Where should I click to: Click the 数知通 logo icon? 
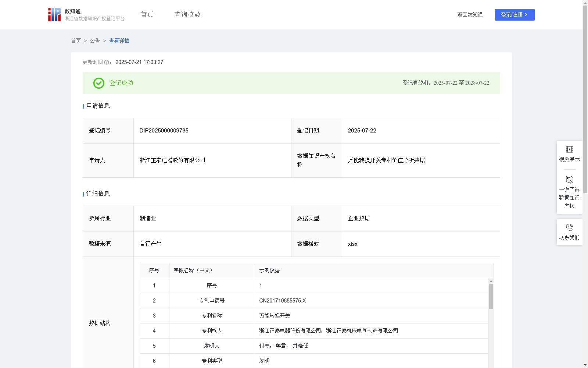click(x=54, y=15)
